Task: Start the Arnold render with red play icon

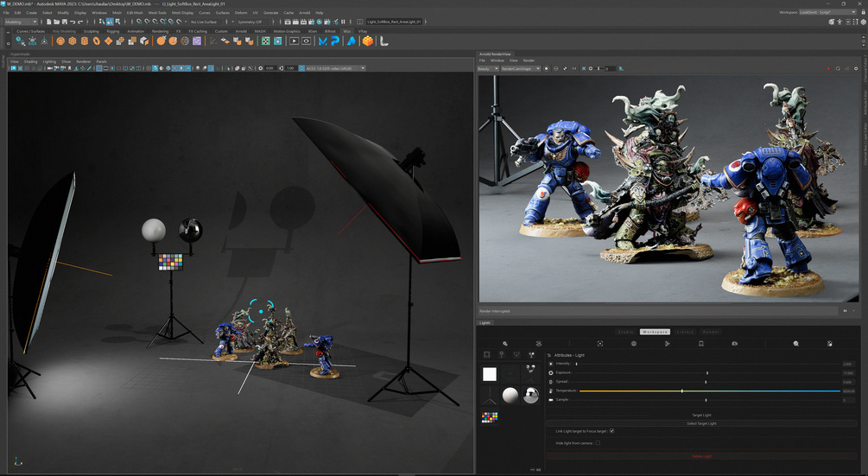Action: [x=827, y=68]
